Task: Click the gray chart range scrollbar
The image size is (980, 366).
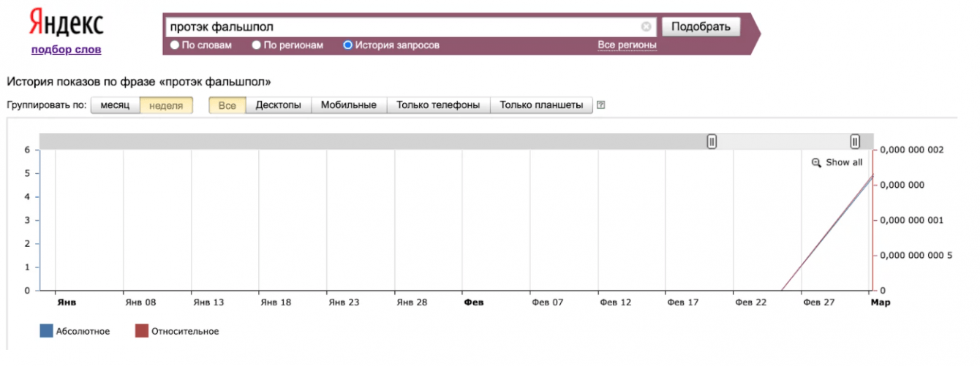Action: pyautogui.click(x=456, y=142)
